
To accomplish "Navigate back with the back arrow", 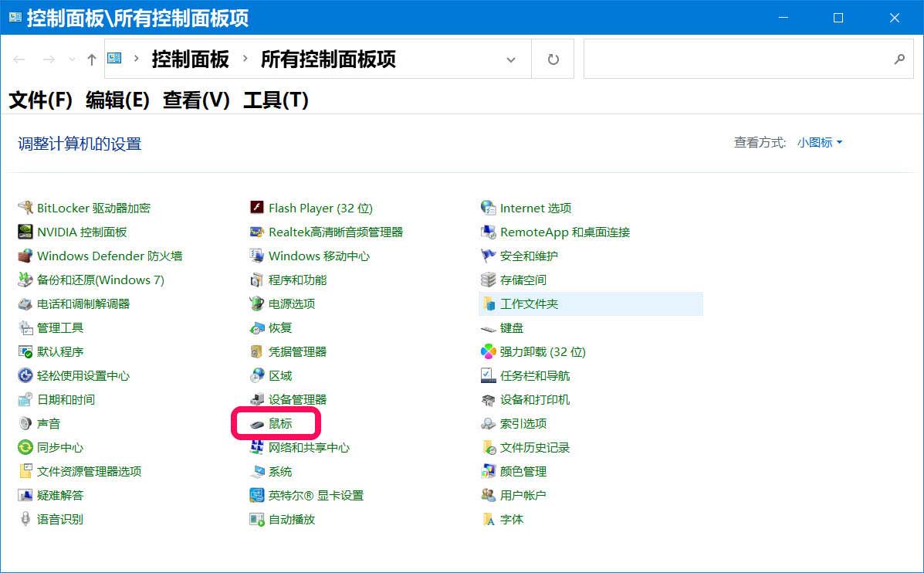I will pyautogui.click(x=19, y=59).
